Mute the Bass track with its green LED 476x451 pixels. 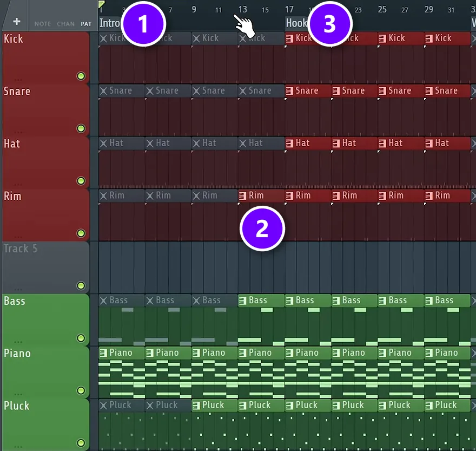click(x=81, y=338)
